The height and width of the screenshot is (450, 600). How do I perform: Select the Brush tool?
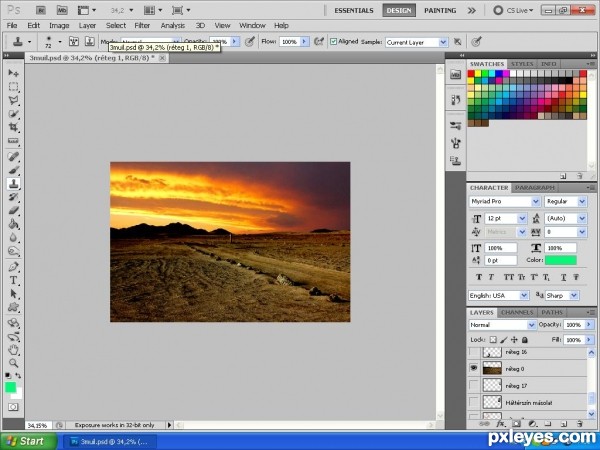click(13, 170)
